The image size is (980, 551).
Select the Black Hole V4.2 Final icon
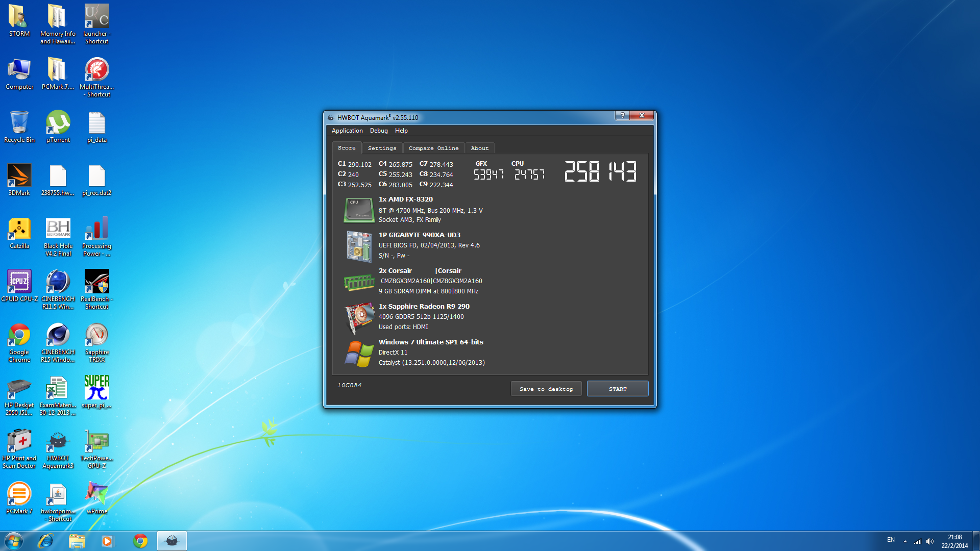58,236
